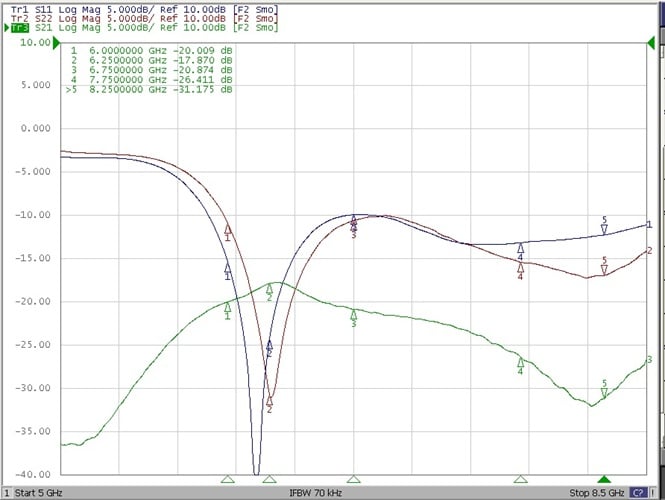Click marker 5 on the blue S11 trace
This screenshot has height=500, width=665.
604,226
